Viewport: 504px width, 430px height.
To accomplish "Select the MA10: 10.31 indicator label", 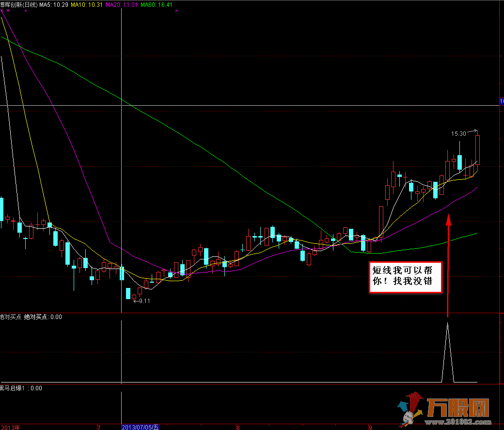I will [86, 5].
